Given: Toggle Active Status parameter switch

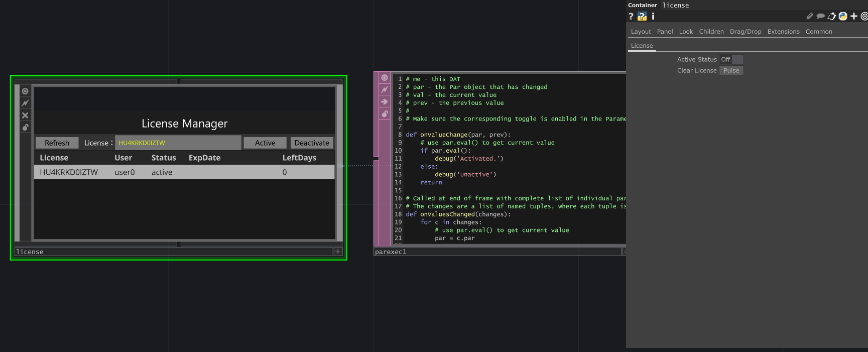Looking at the screenshot, I should 731,59.
